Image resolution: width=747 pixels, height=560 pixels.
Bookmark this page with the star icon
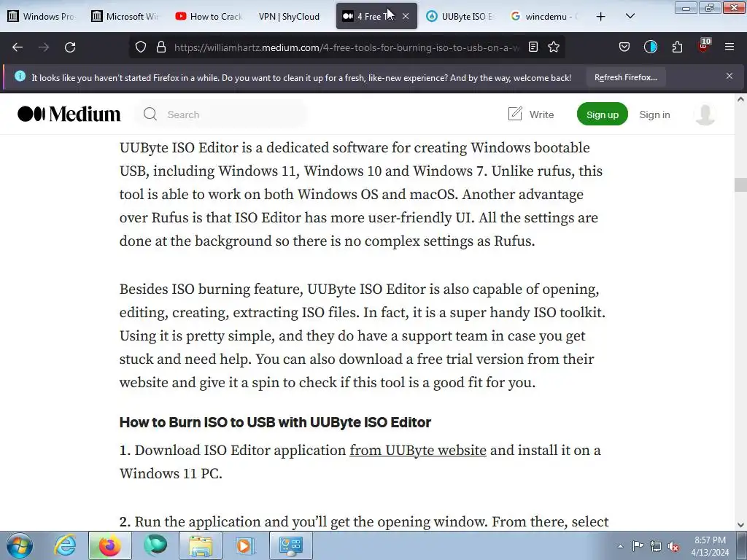point(554,47)
